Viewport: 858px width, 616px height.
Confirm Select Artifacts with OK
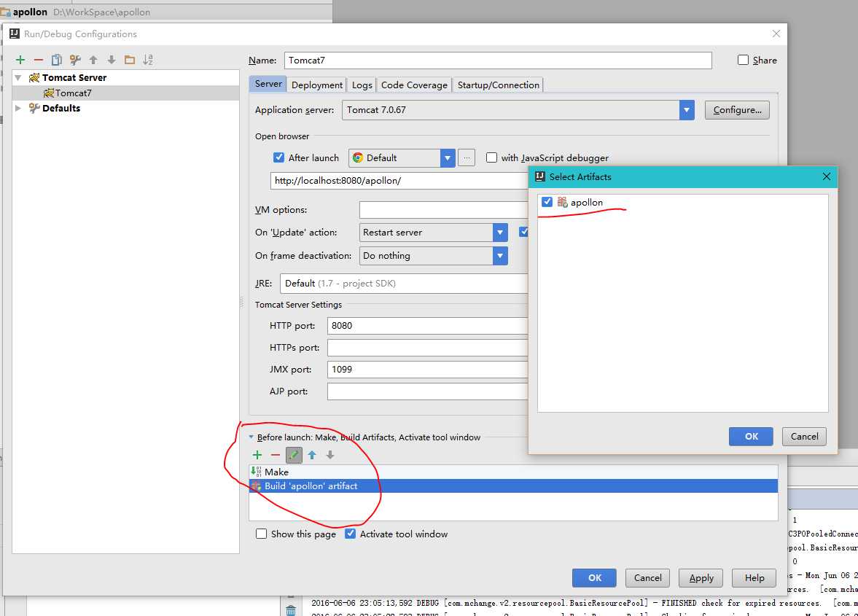coord(751,436)
